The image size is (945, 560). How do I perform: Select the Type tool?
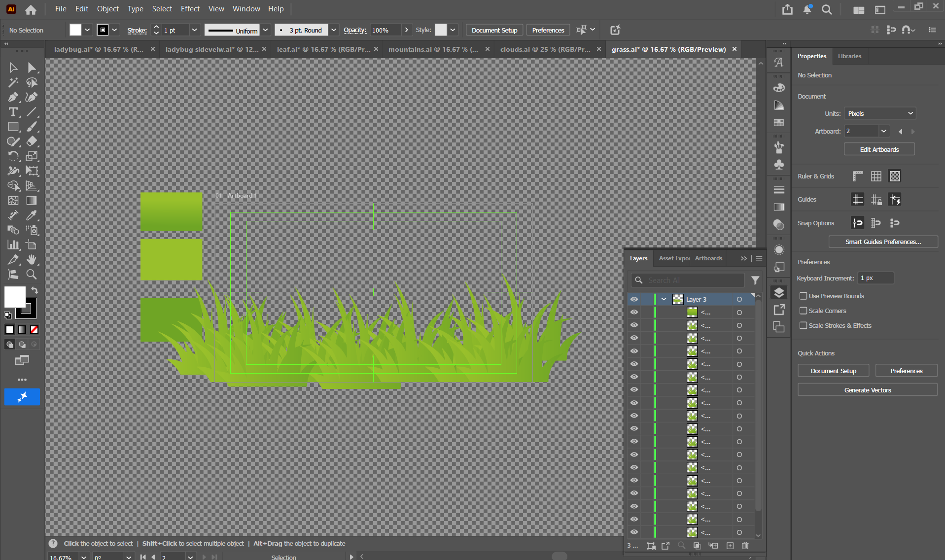pyautogui.click(x=13, y=112)
